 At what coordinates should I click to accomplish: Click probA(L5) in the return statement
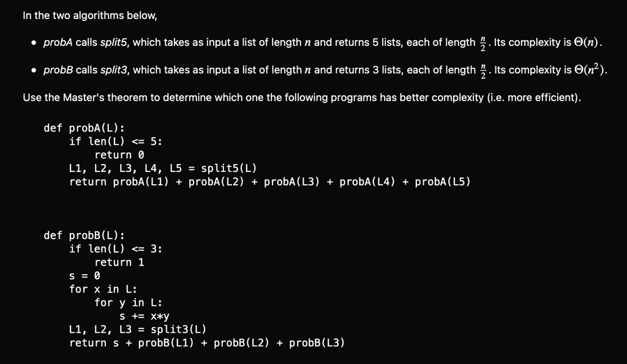(x=443, y=182)
